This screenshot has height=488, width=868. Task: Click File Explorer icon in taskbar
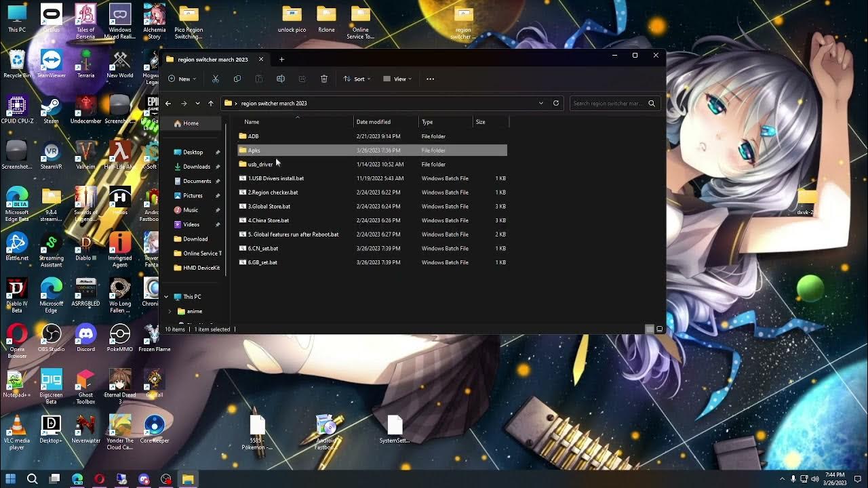(x=188, y=479)
